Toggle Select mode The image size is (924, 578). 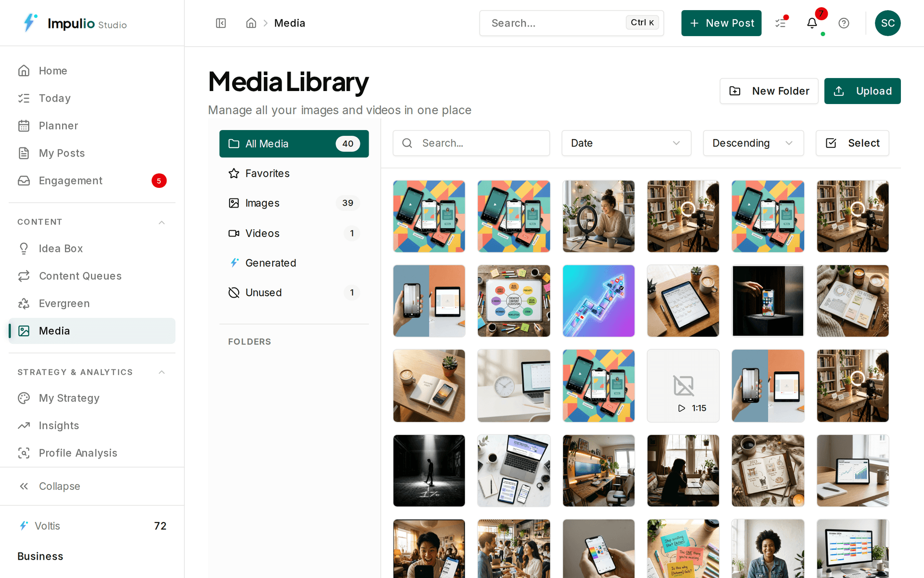pos(852,143)
